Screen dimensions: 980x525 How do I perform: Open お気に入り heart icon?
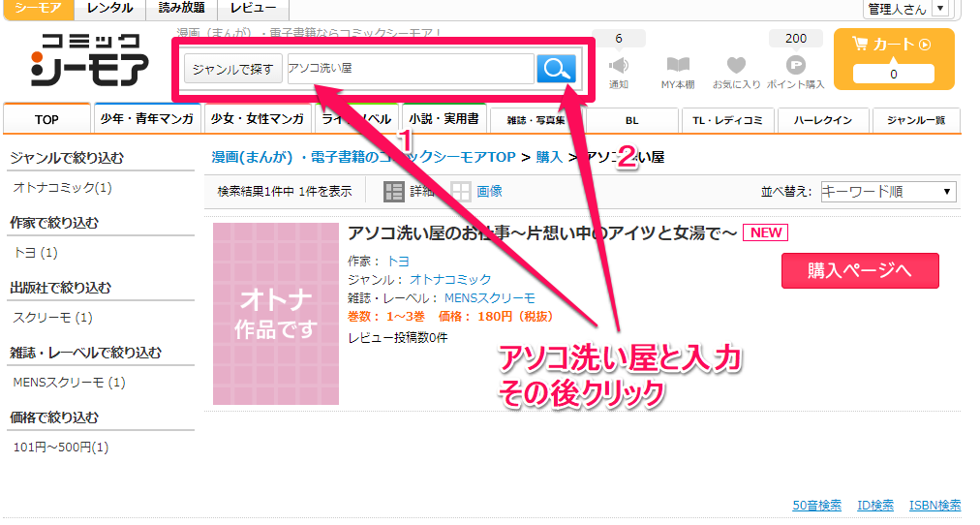(736, 64)
